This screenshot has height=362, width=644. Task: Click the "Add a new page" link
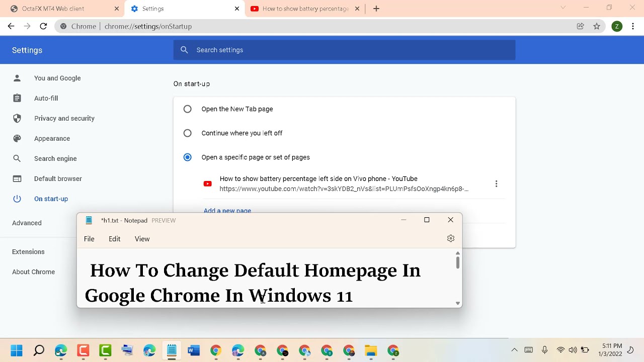click(227, 211)
